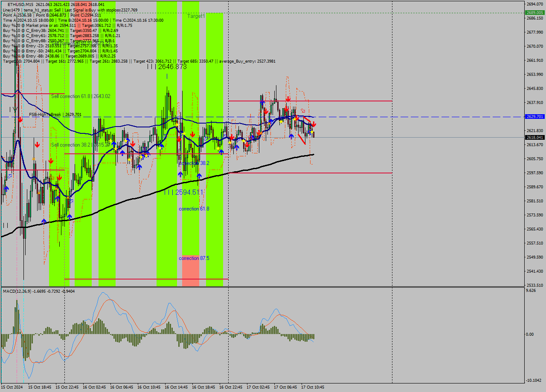Click the 16 Oct 10:45 time label

point(149,387)
